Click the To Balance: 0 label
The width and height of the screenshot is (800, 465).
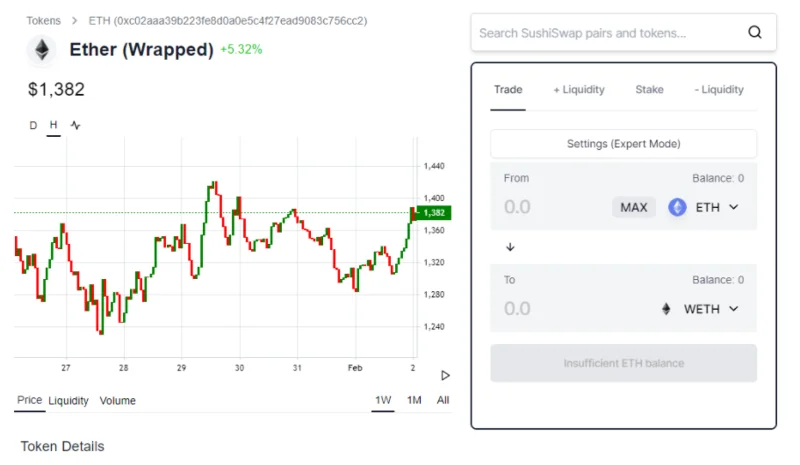point(718,280)
